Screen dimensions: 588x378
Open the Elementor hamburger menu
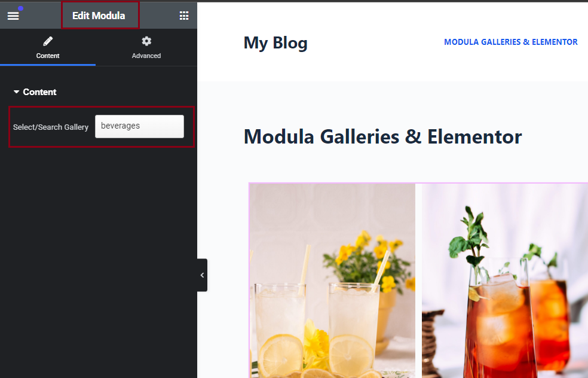pyautogui.click(x=13, y=16)
